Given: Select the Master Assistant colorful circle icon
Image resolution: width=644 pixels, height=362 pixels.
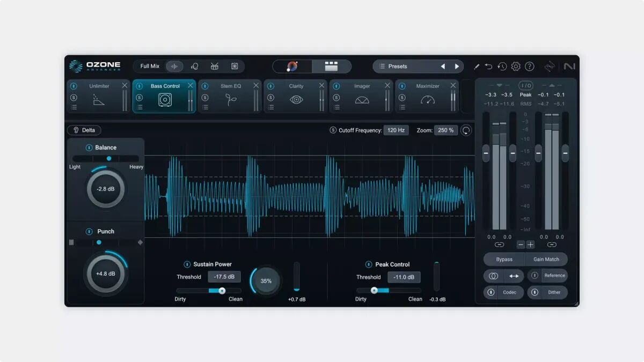Looking at the screenshot, I should coord(292,67).
